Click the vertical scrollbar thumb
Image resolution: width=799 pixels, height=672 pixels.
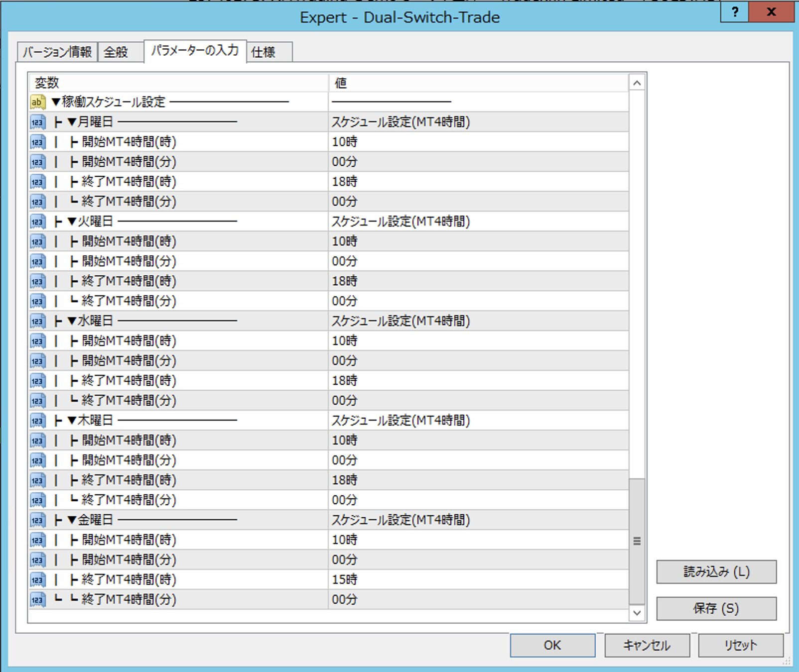637,541
